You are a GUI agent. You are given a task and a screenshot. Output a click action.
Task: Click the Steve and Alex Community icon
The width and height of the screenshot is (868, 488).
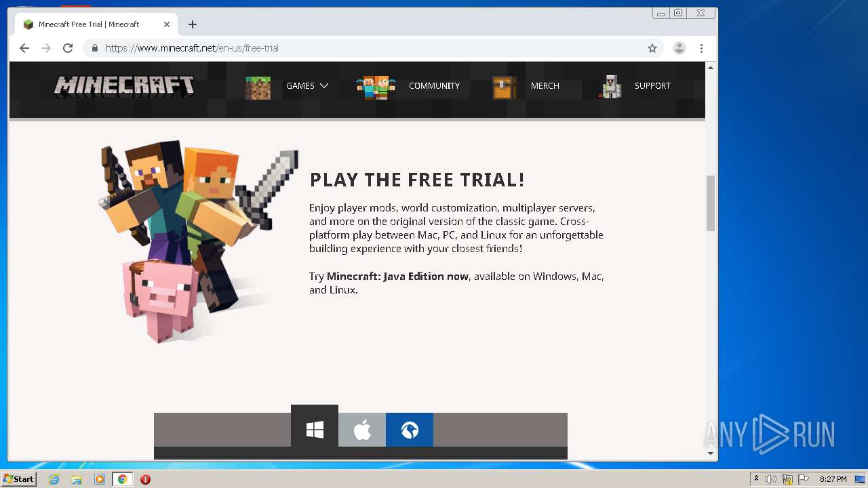tap(375, 87)
